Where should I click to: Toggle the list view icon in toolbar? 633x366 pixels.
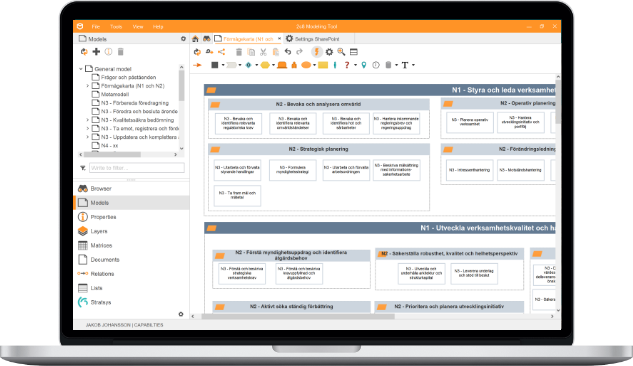coord(354,52)
